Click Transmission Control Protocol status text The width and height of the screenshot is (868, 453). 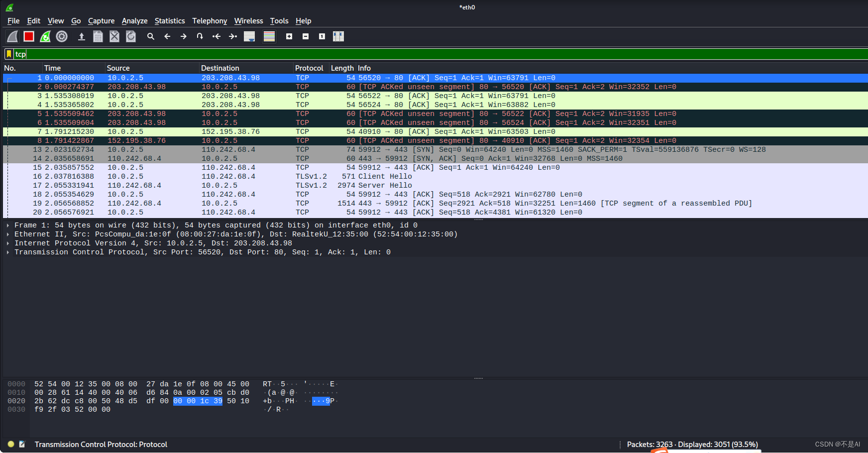pyautogui.click(x=101, y=445)
